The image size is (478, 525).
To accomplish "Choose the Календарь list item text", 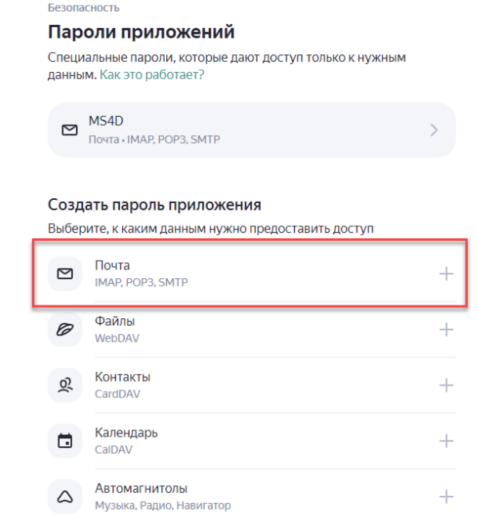I will pos(126,433).
